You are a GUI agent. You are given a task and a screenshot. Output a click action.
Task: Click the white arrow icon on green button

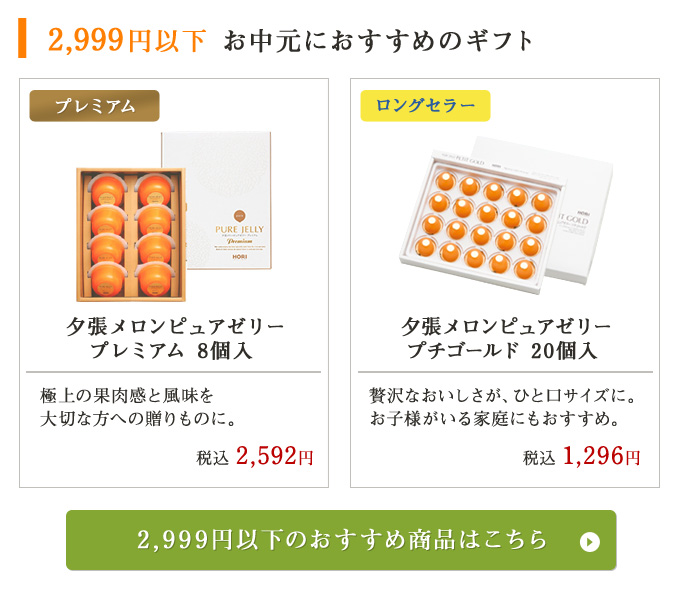click(x=589, y=541)
